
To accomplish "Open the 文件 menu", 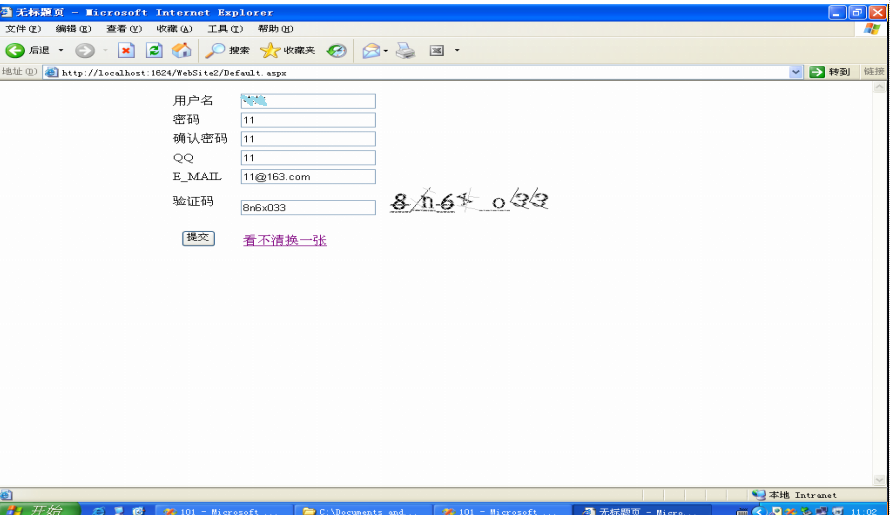I will pos(23,29).
